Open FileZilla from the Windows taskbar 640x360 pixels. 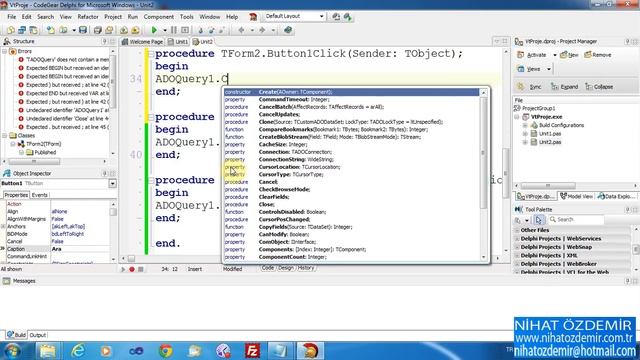pos(253,351)
